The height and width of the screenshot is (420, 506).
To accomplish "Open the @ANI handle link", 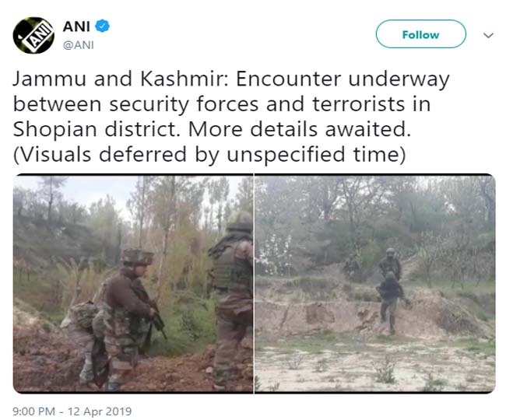I will click(79, 45).
